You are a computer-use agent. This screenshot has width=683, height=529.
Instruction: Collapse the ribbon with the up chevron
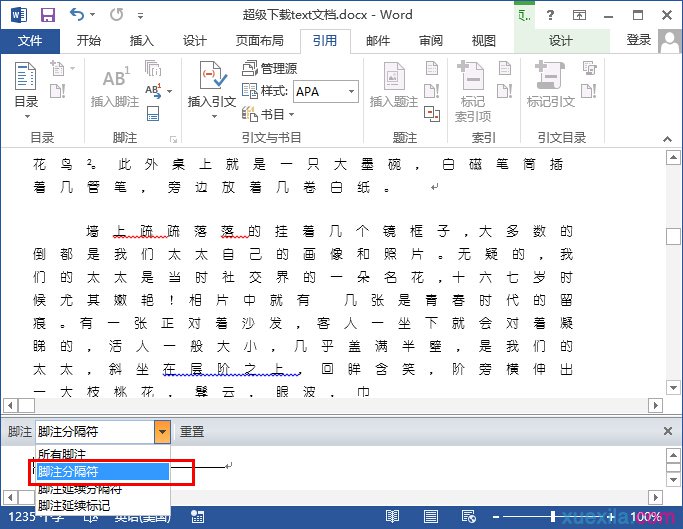(667, 139)
